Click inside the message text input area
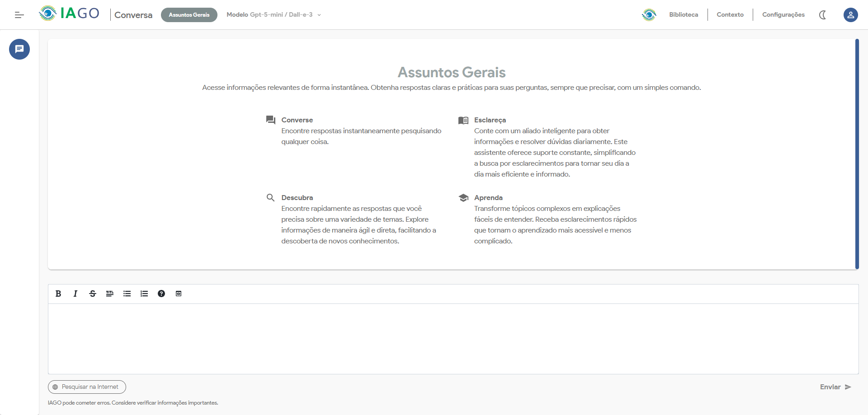This screenshot has height=415, width=868. pyautogui.click(x=453, y=339)
